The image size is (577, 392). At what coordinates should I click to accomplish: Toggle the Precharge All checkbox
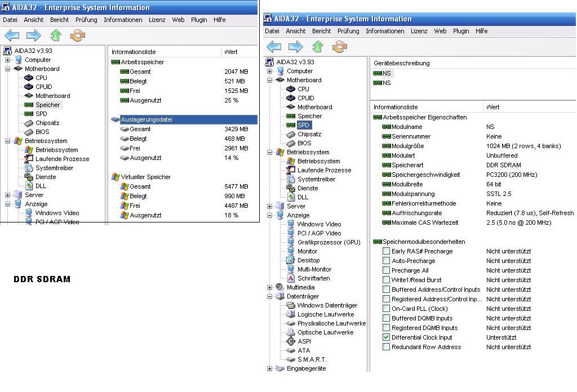point(386,270)
